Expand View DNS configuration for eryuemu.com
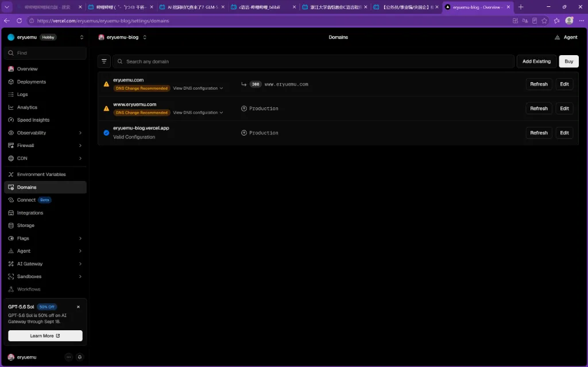Image resolution: width=588 pixels, height=367 pixels. (x=198, y=88)
